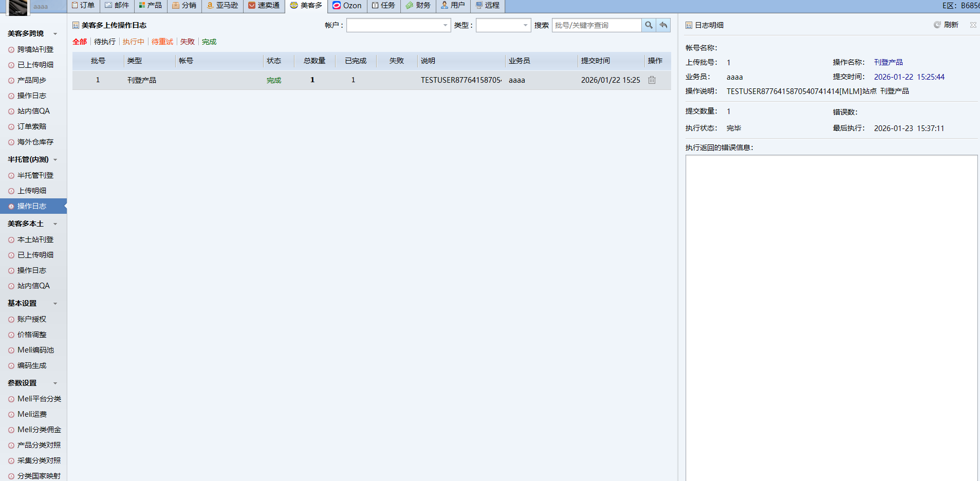Select the 完成 status filter
This screenshot has height=481, width=980.
coord(209,42)
